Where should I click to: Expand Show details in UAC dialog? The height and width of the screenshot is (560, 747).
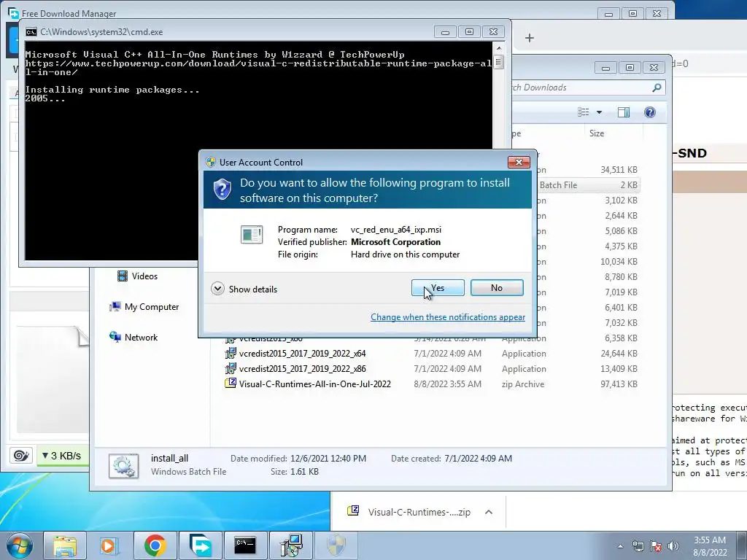(x=244, y=289)
